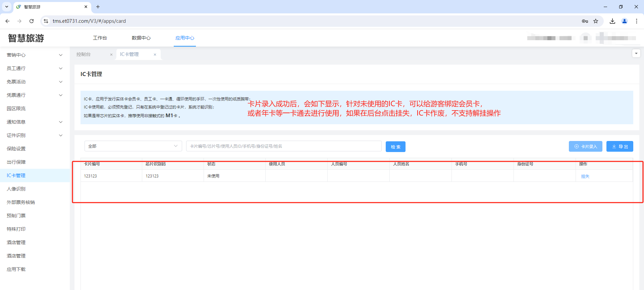
Task: Close the 控制台 tab
Action: click(x=111, y=55)
